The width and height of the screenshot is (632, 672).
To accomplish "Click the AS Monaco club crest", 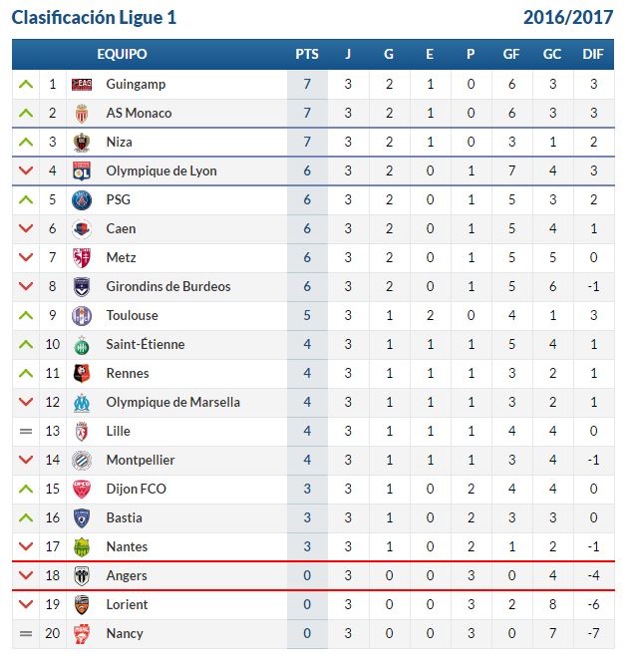I will tap(82, 114).
